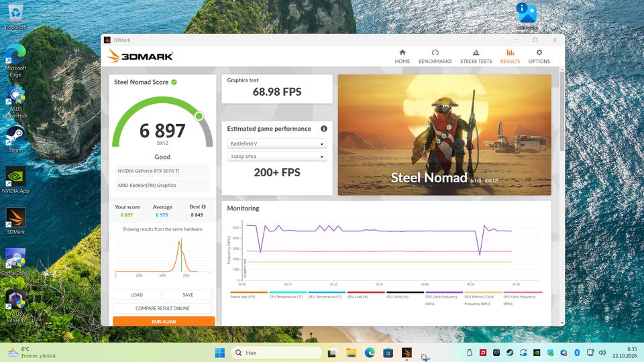
Task: Open File Explorer from the taskbar
Action: coord(351,353)
